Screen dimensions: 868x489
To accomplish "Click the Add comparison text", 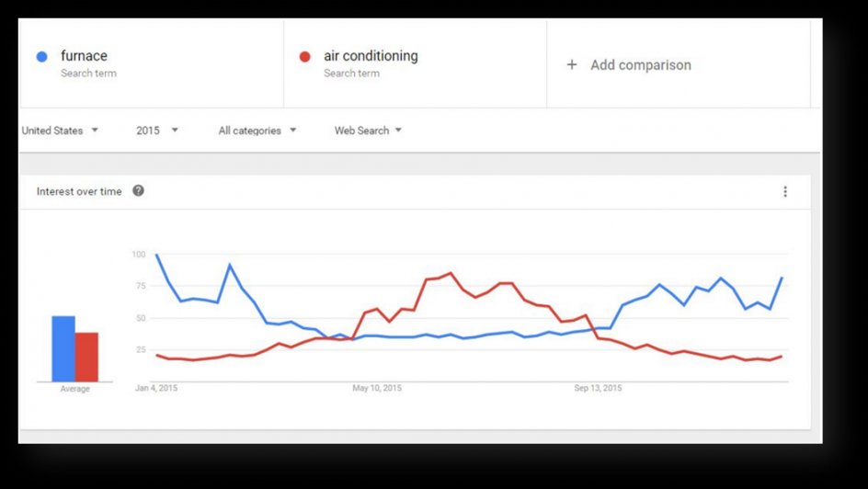I will point(641,65).
